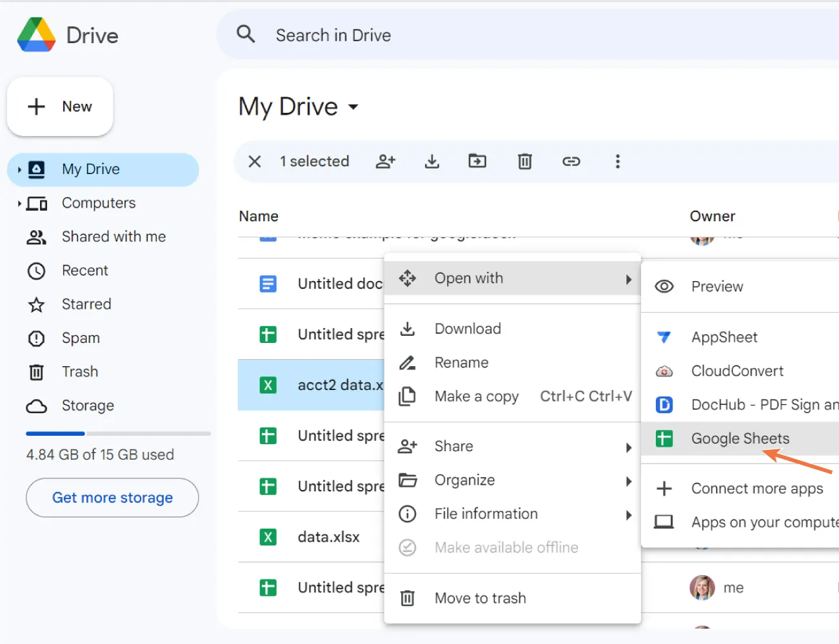Click the storage usage progress bar
Screen dimensions: 839x644
coord(118,433)
